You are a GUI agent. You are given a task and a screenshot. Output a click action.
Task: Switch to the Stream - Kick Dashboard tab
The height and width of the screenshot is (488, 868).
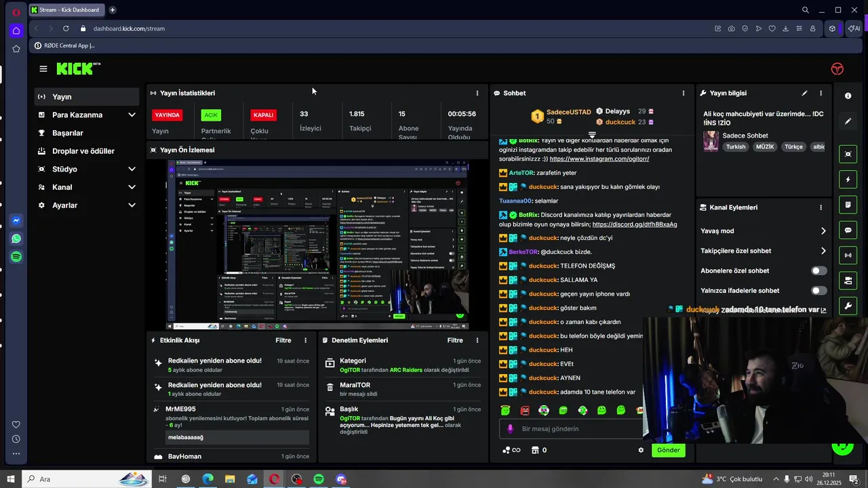(66, 10)
